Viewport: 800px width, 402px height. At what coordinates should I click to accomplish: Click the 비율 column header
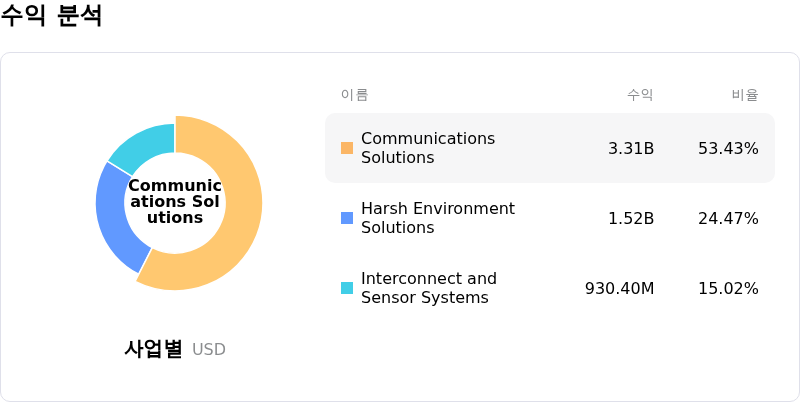click(x=745, y=95)
